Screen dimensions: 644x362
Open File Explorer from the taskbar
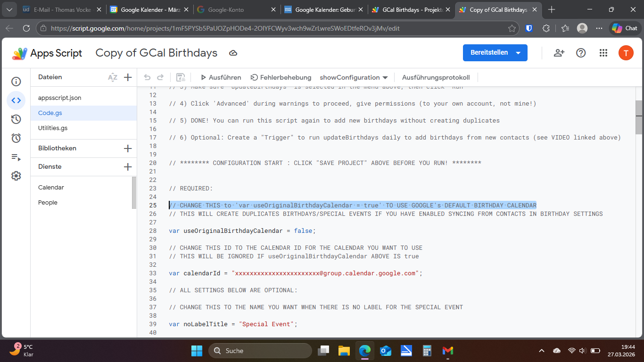(x=344, y=351)
